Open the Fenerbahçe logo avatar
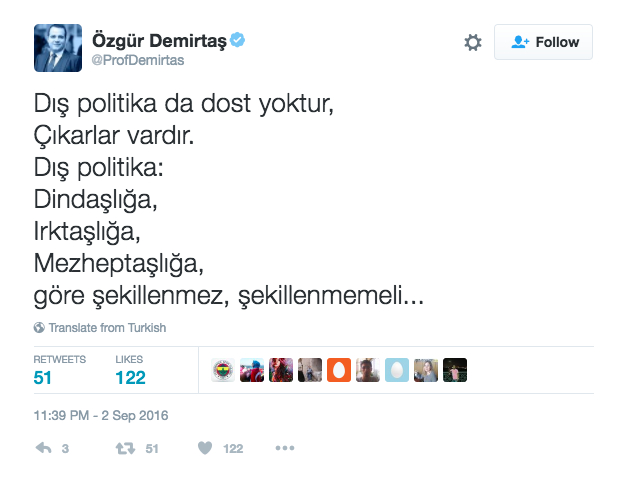This screenshot has height=483, width=628. 223,370
